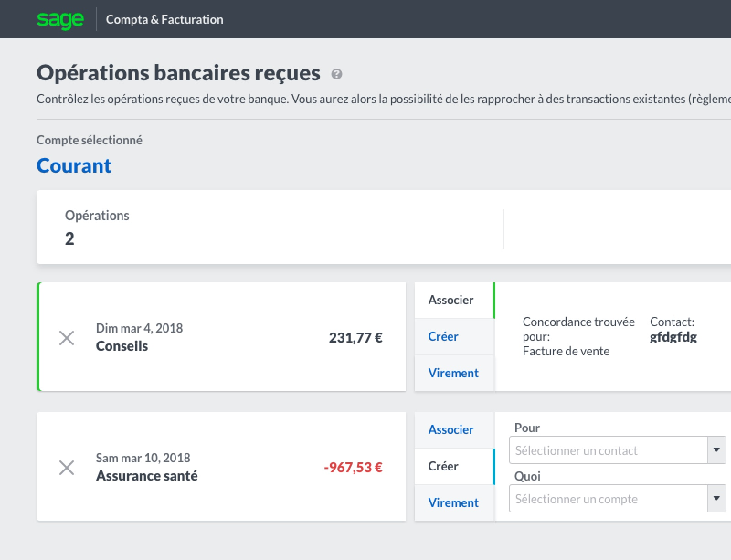Click the Sélectionner un compte field
The width and height of the screenshot is (731, 560).
click(608, 499)
